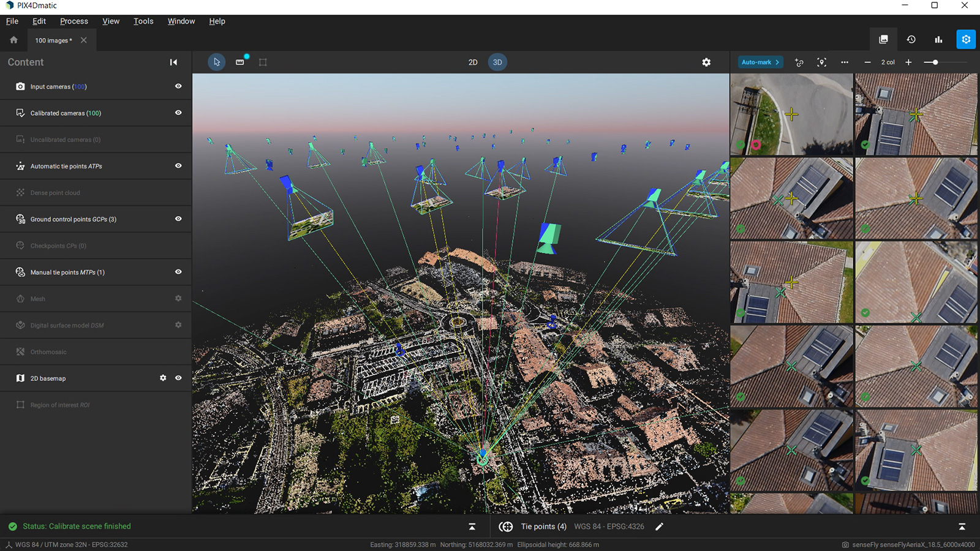The height and width of the screenshot is (551, 980).
Task: Click 'Status: Calibrate scene finished' text
Action: coord(77,527)
